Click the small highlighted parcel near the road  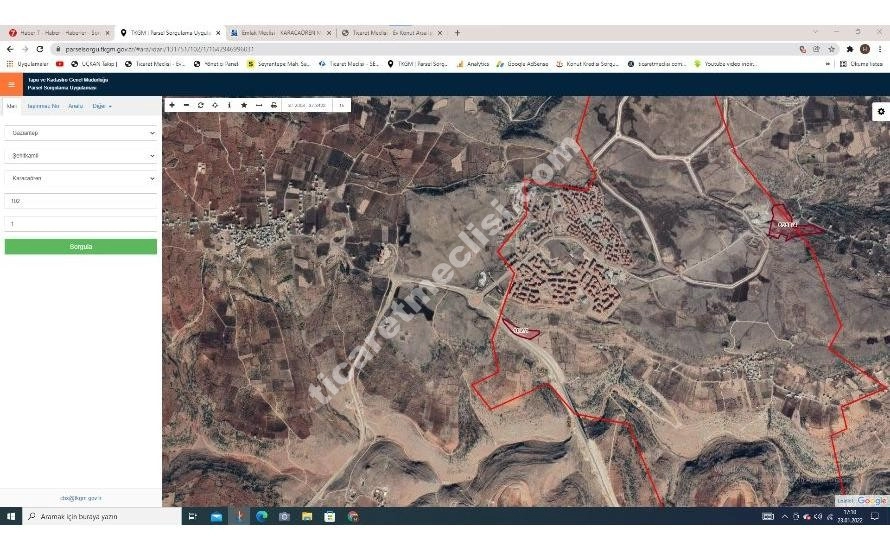click(521, 330)
